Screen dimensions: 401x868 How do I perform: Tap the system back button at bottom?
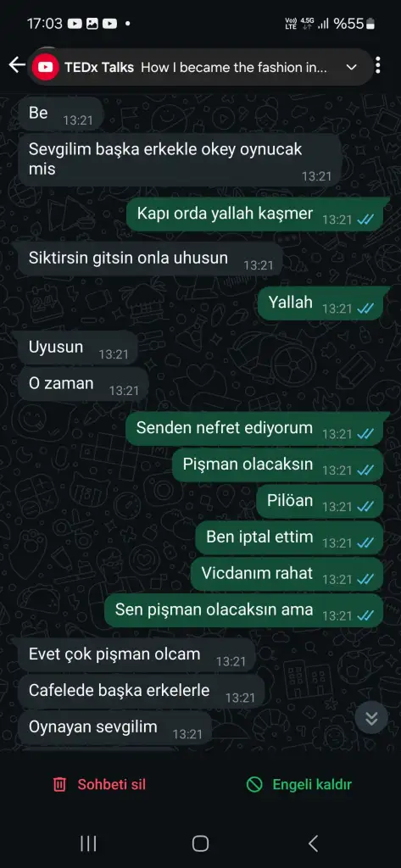[x=313, y=843]
